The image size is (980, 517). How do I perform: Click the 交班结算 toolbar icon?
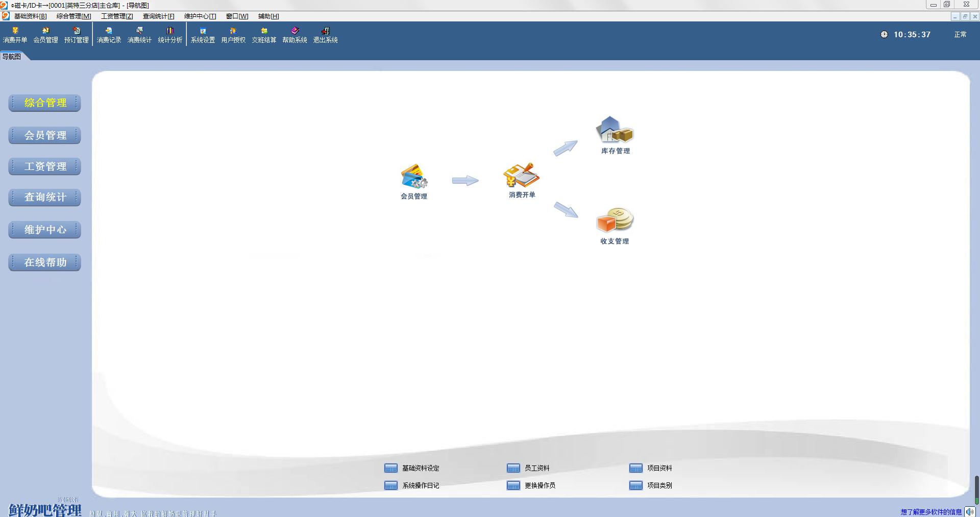coord(264,35)
